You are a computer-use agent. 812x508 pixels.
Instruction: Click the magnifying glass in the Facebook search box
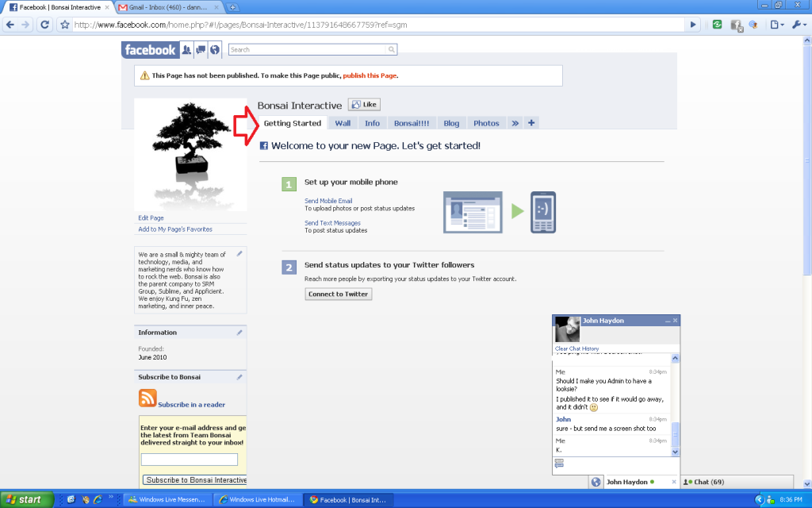point(391,49)
